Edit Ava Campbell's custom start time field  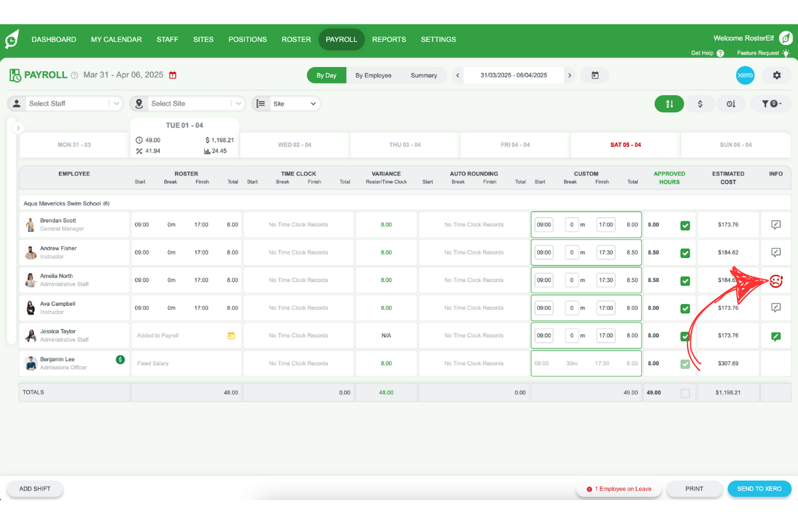coord(544,308)
